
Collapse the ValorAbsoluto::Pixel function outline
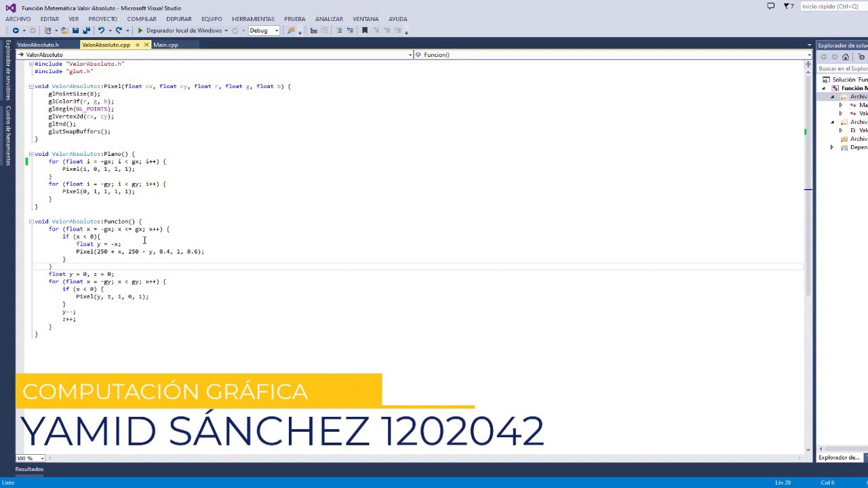click(x=31, y=86)
